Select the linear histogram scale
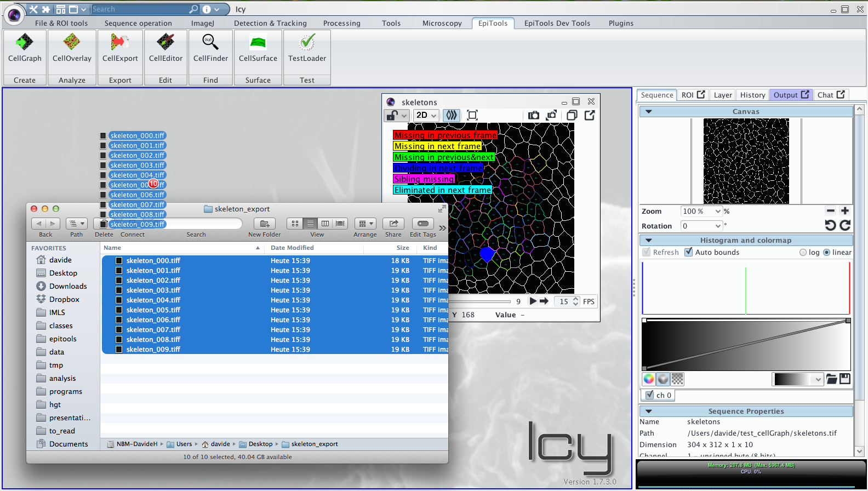868x491 pixels. (827, 253)
